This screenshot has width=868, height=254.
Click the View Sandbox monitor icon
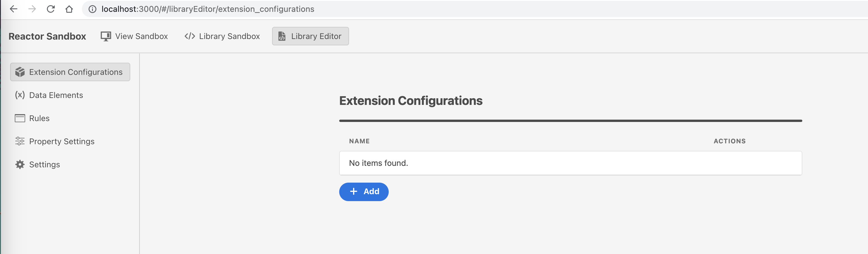105,36
